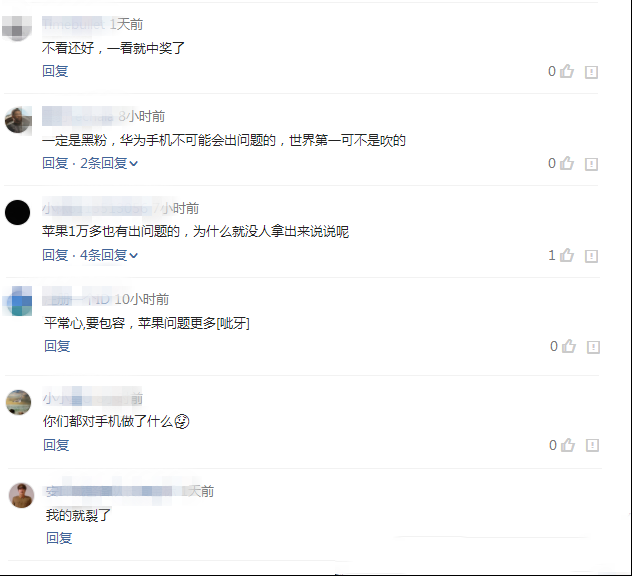Reply to the comment '我的就裂了'

coord(59,538)
